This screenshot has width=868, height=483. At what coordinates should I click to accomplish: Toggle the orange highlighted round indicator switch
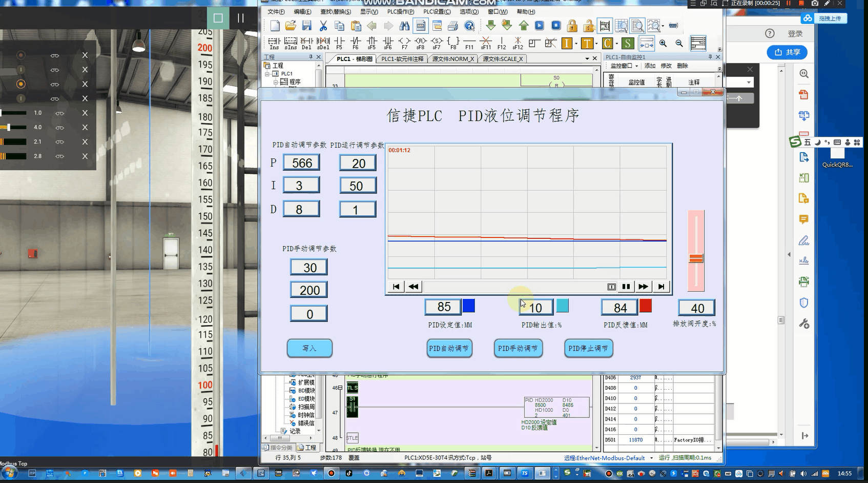[x=20, y=84]
